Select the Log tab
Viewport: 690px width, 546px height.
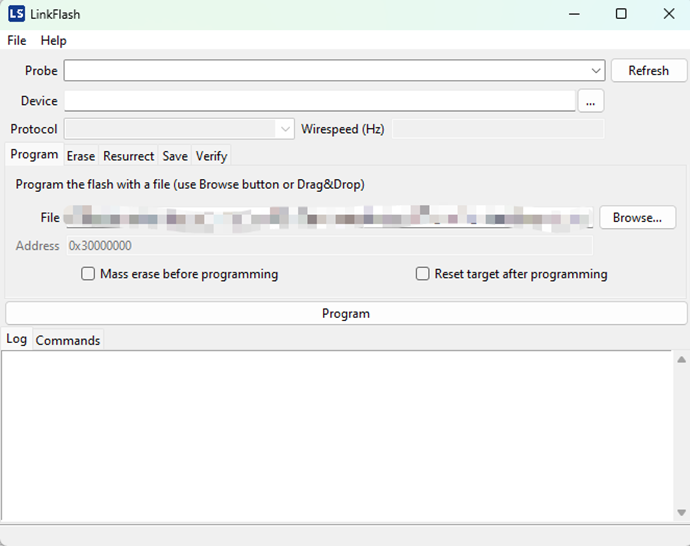[17, 339]
